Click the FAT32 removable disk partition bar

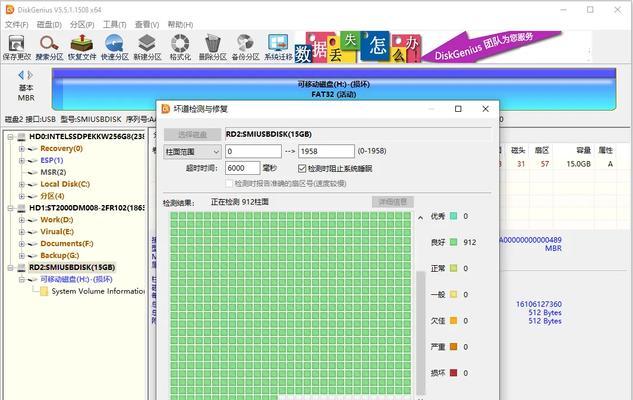(x=333, y=89)
